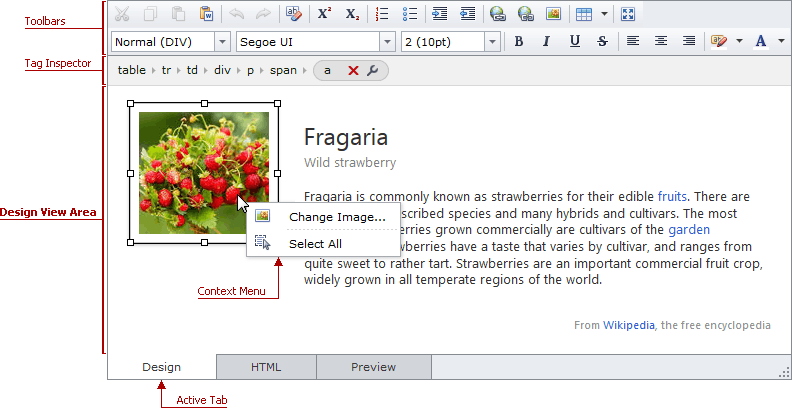Select the tr tag in Tag Inspector
Image resolution: width=792 pixels, height=411 pixels.
tap(166, 70)
